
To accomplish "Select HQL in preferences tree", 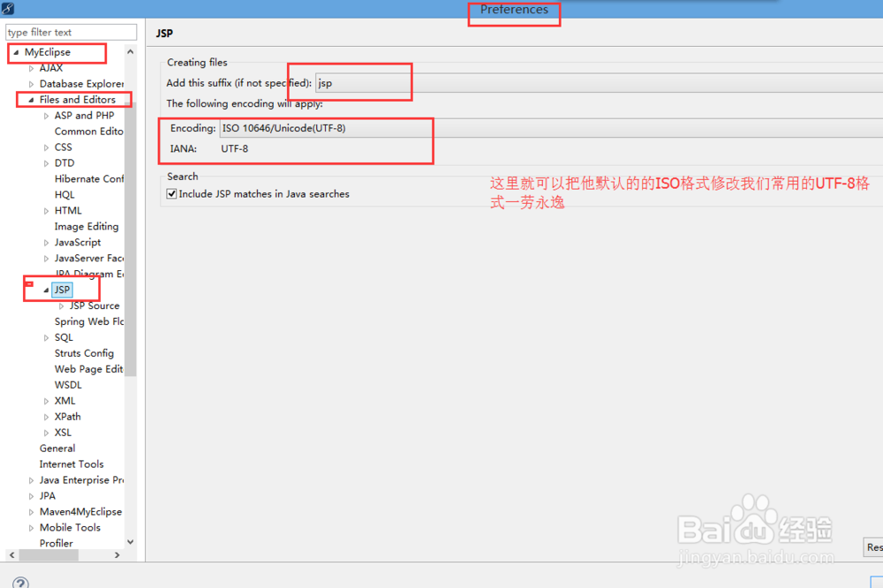I will (x=64, y=194).
